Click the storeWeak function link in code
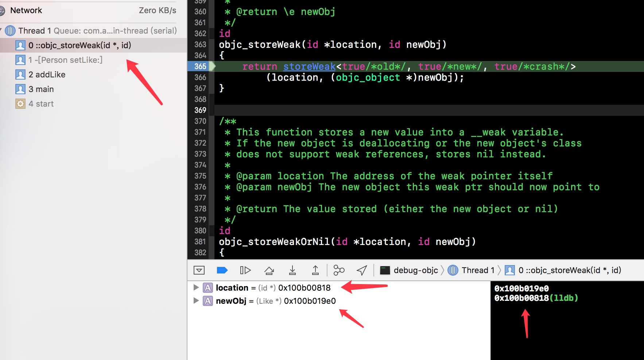 [309, 66]
